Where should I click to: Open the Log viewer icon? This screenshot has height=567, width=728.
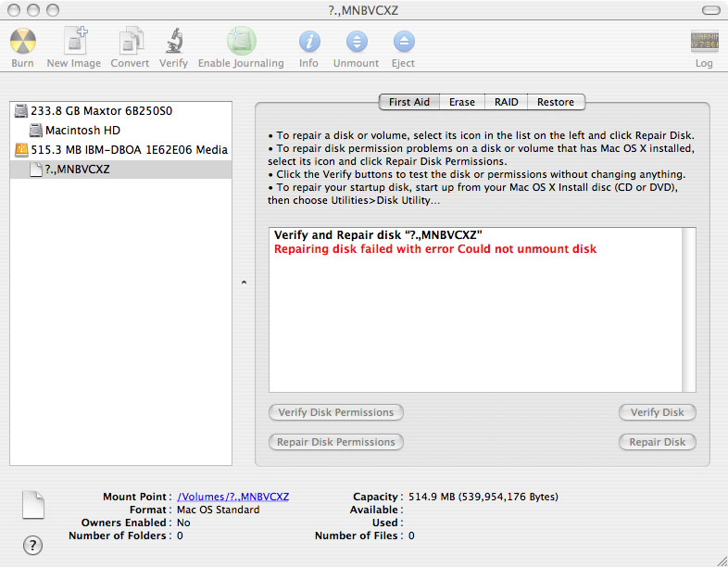click(704, 41)
